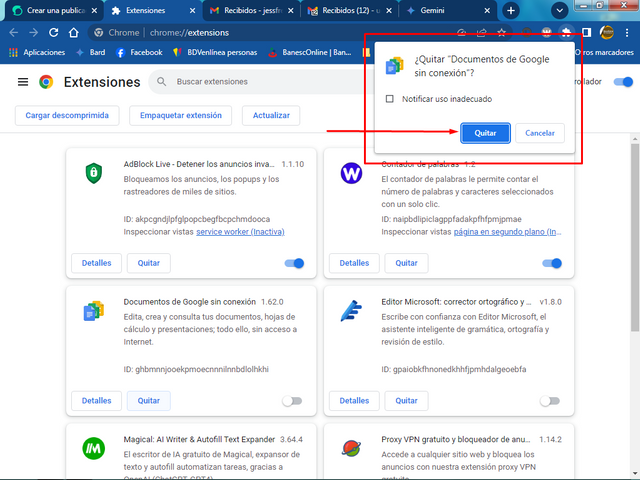Open the share page icon in address bar

point(482,33)
